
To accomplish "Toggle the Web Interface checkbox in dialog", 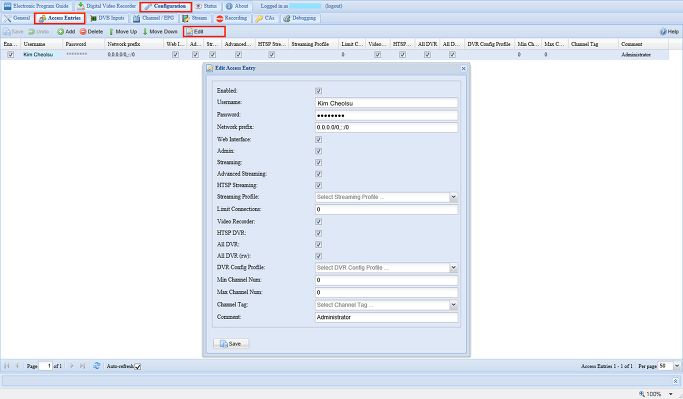I will click(318, 139).
